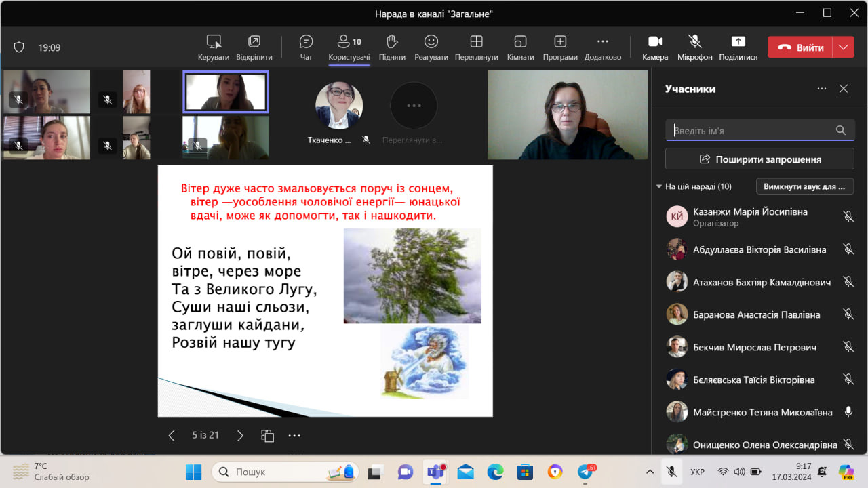Collapse the На цій нараді (10) list
Image resolution: width=868 pixels, height=488 pixels.
[658, 186]
